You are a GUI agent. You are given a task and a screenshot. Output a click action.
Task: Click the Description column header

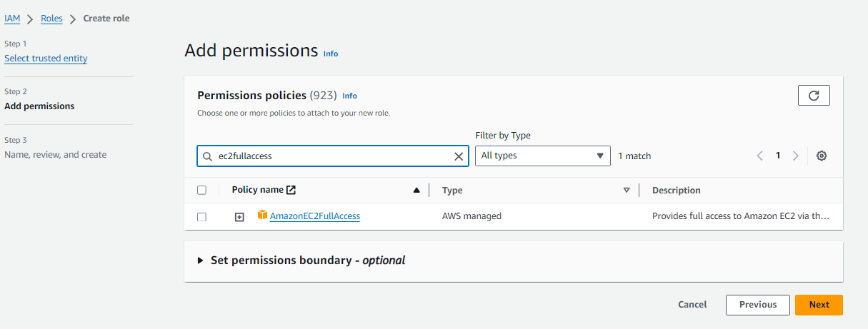(677, 191)
